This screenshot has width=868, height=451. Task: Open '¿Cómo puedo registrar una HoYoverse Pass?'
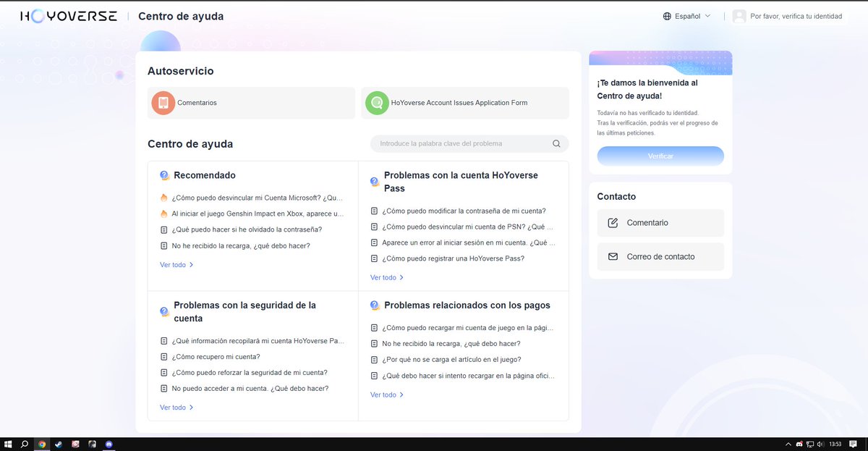click(x=453, y=258)
